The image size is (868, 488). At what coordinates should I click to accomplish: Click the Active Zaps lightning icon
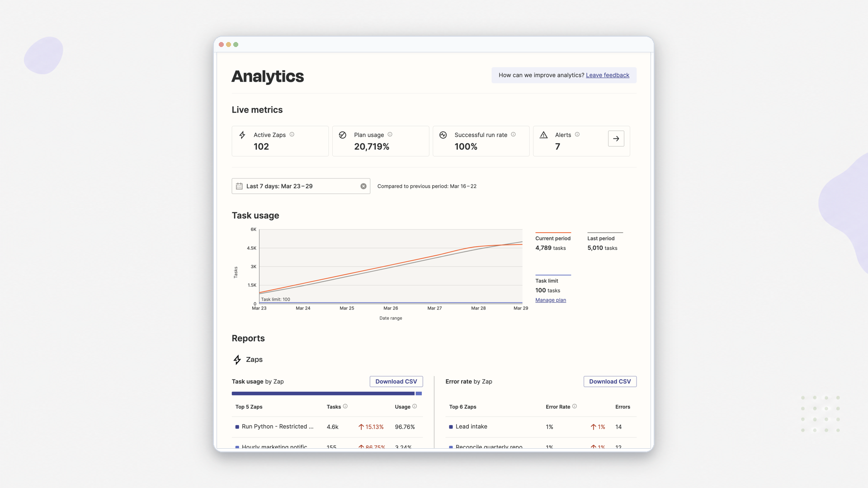(242, 135)
